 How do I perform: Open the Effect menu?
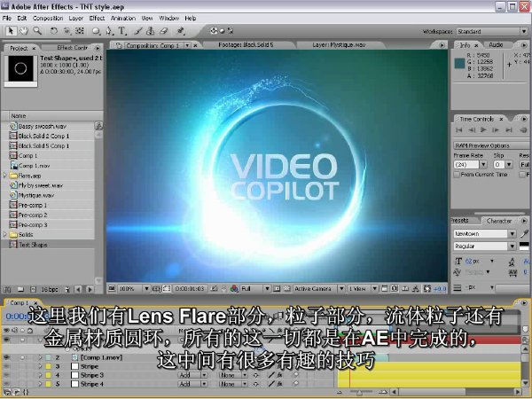coord(97,18)
